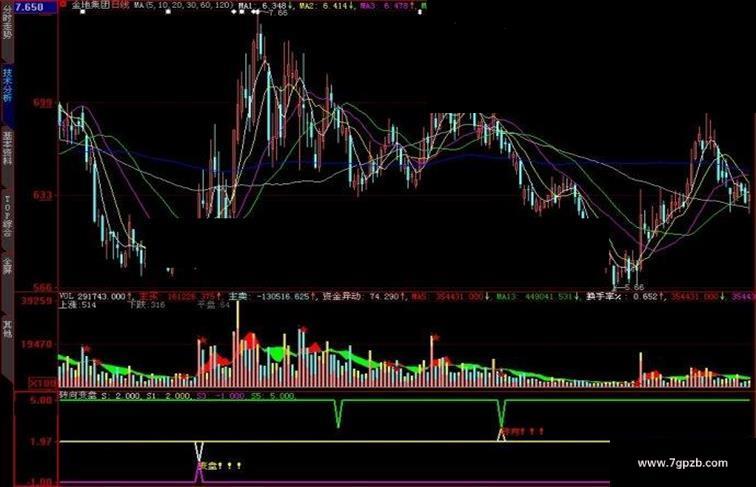Click the purple MA3 value
The width and height of the screenshot is (756, 487).
[386, 6]
